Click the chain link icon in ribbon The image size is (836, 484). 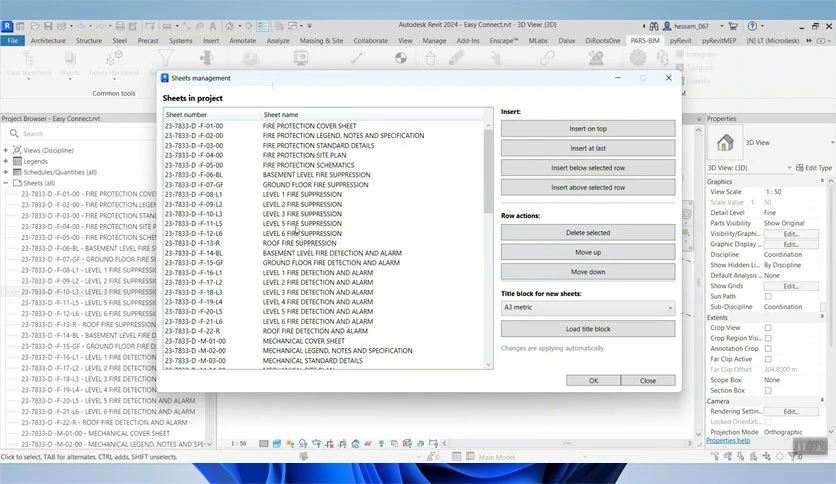point(547,58)
